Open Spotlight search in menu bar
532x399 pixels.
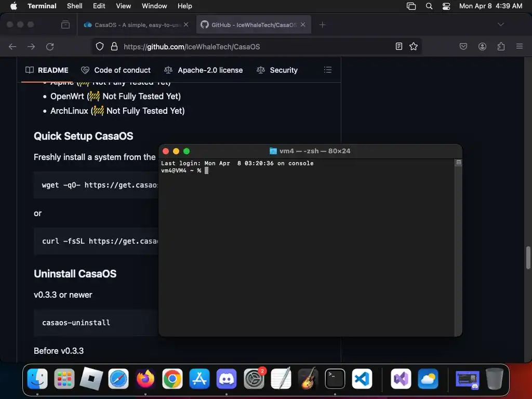429,6
